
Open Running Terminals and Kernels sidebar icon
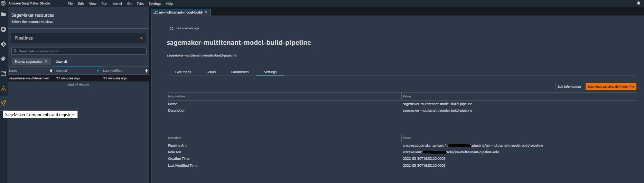(x=3, y=29)
